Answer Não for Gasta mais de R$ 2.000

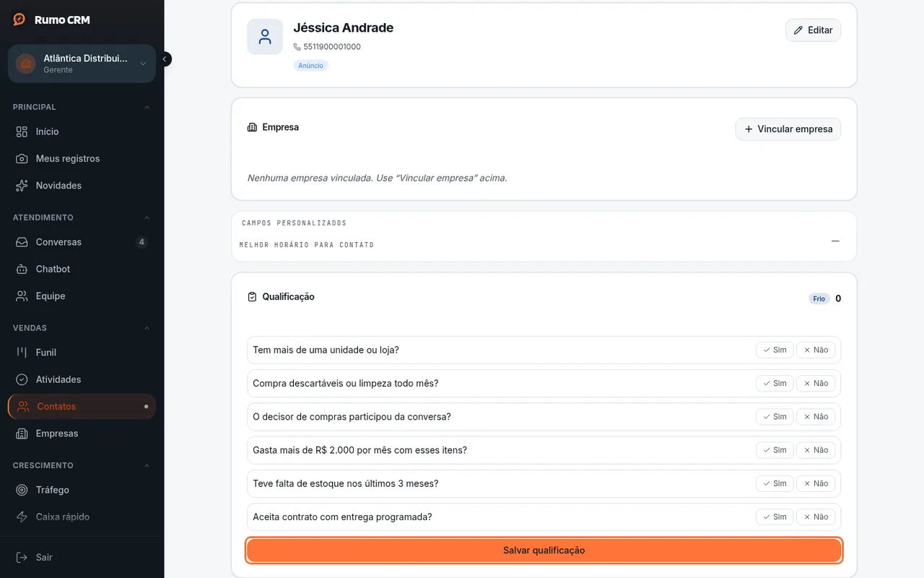pos(816,450)
